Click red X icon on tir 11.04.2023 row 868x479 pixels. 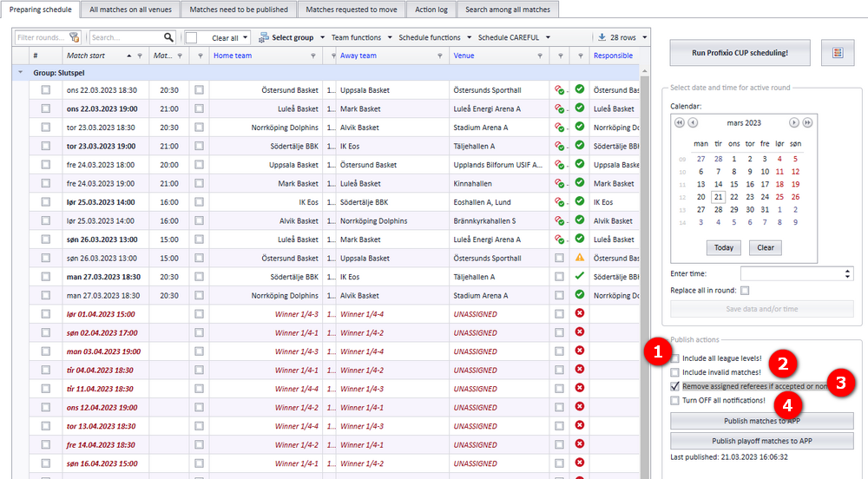click(580, 388)
